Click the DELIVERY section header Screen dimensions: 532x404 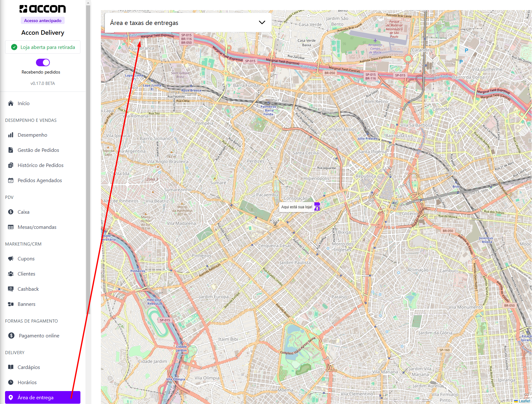[15, 353]
